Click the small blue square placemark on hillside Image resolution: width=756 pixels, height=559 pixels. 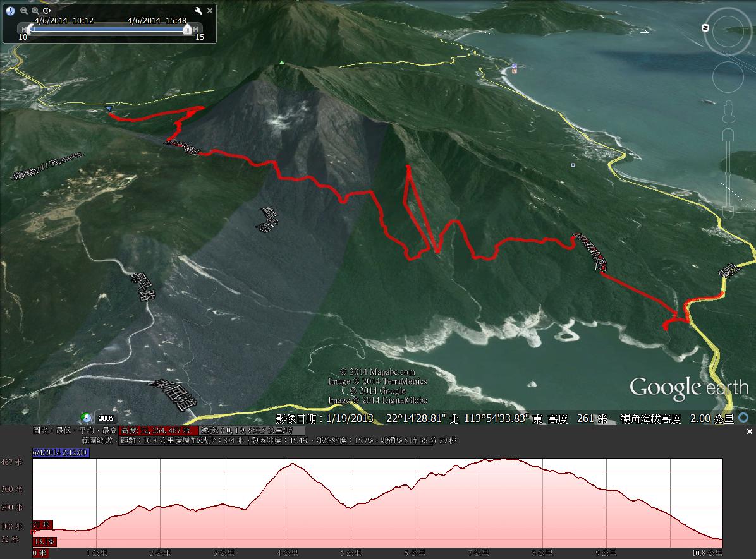pyautogui.click(x=573, y=165)
